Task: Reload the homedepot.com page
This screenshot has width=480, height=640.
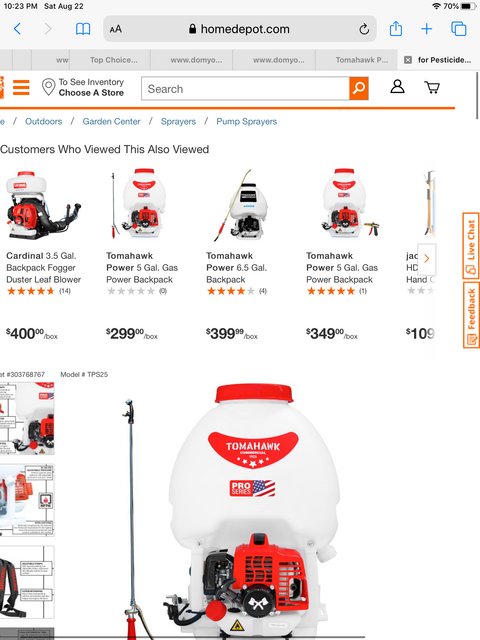Action: [364, 29]
